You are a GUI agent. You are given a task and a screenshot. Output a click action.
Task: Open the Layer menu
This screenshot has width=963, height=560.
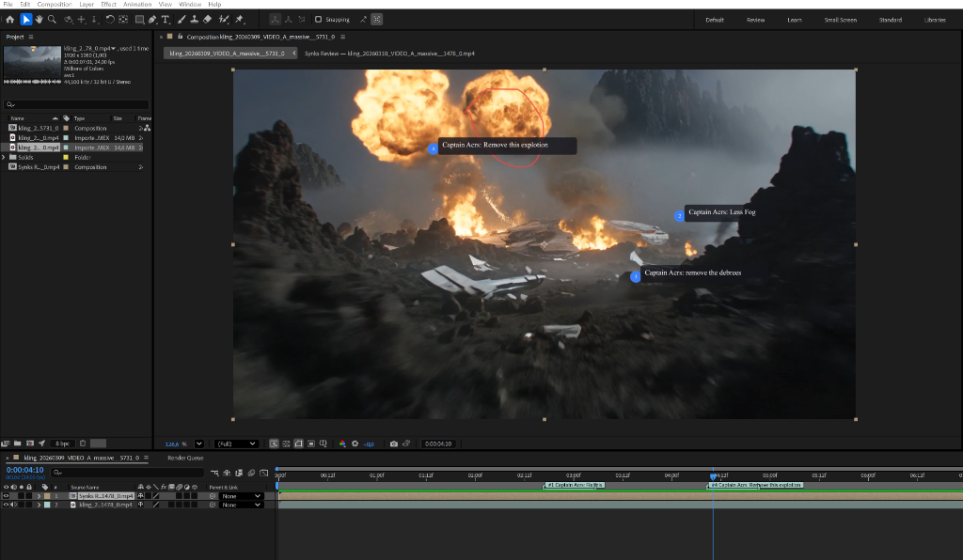pyautogui.click(x=86, y=5)
